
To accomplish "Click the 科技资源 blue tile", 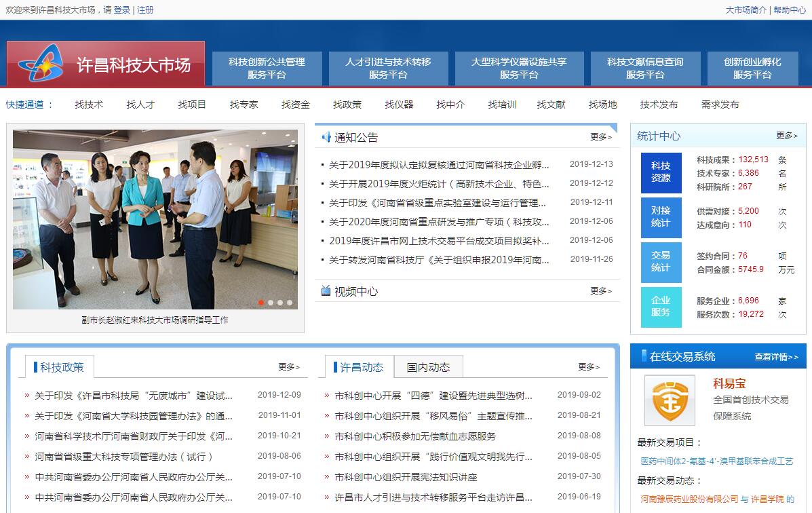I will point(661,172).
